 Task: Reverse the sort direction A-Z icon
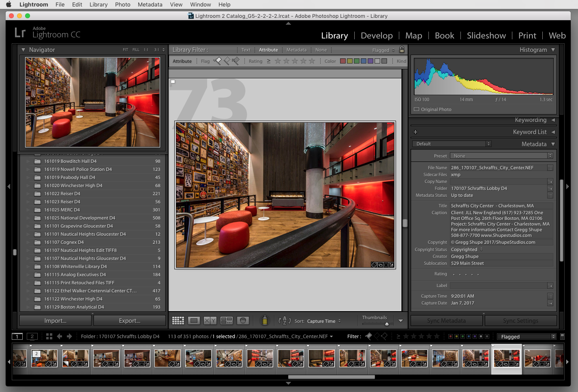pos(285,321)
